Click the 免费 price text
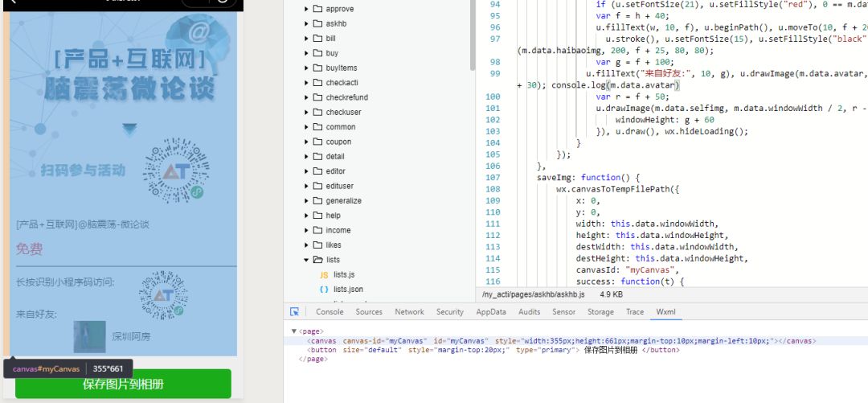This screenshot has height=403, width=868. [x=30, y=249]
